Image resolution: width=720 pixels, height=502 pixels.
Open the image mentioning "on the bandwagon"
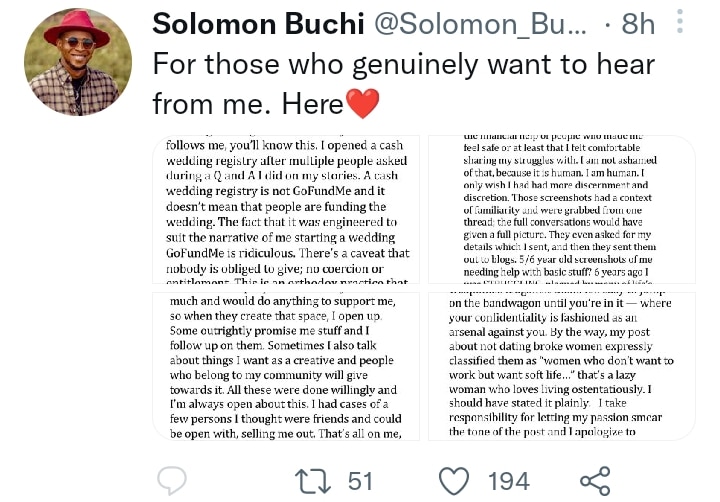click(x=561, y=365)
